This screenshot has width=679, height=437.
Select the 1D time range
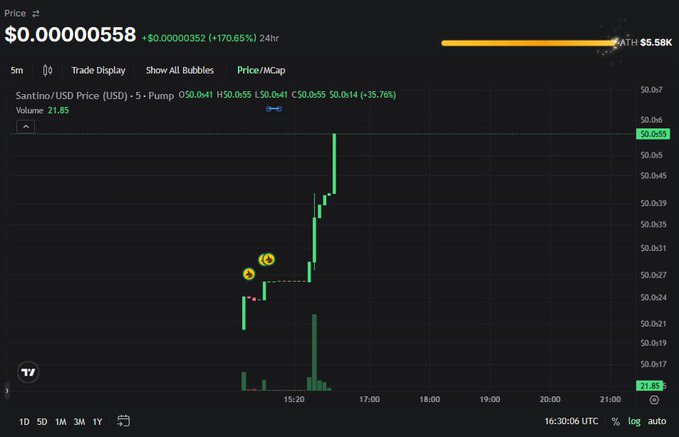(x=24, y=421)
